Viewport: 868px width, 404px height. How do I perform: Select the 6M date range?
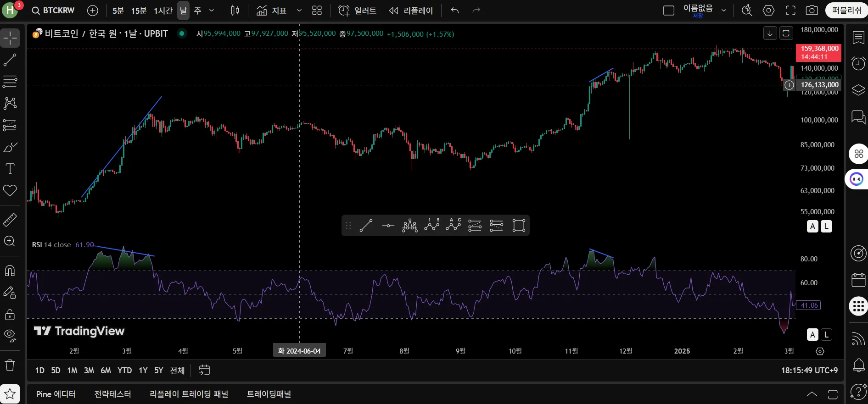[x=106, y=371]
